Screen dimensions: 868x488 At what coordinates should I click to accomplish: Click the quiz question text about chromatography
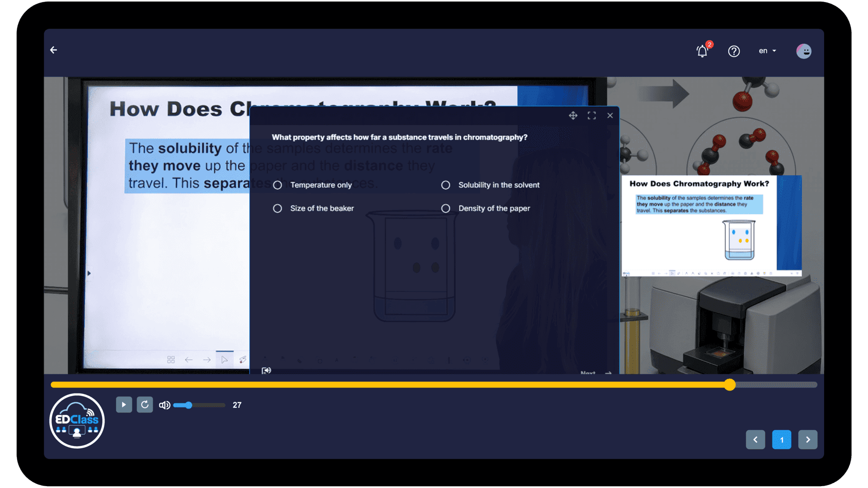point(400,137)
